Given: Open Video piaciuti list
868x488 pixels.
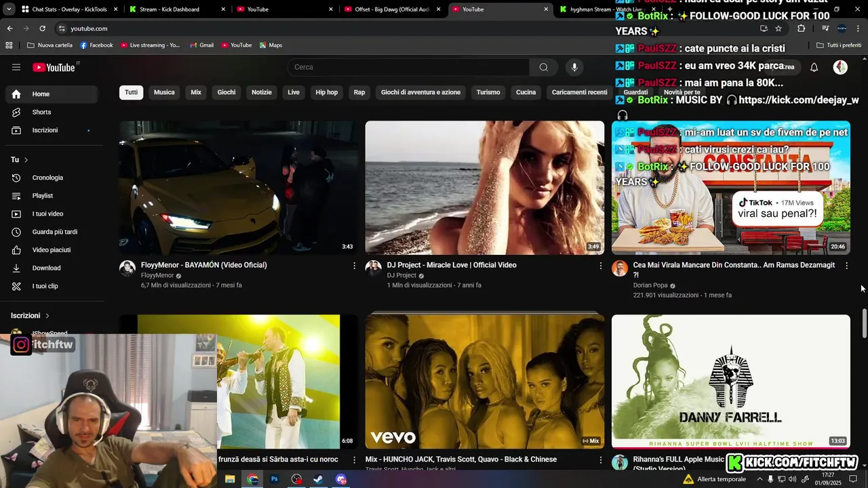Looking at the screenshot, I should tap(52, 250).
